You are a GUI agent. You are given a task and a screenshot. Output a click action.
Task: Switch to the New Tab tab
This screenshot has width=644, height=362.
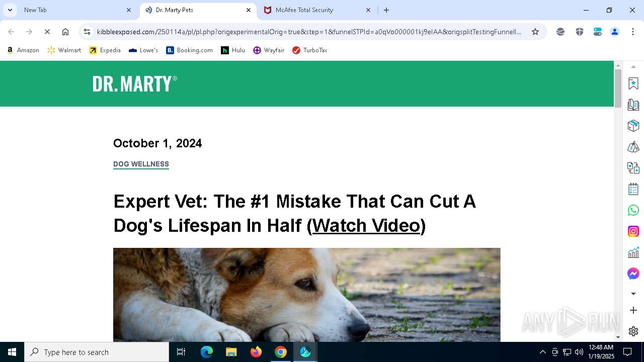[x=75, y=10]
